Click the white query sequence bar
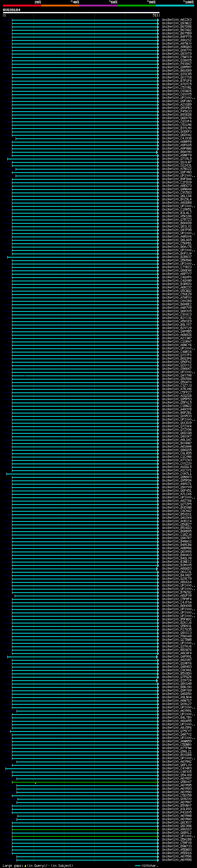The width and height of the screenshot is (197, 868). (81, 12)
